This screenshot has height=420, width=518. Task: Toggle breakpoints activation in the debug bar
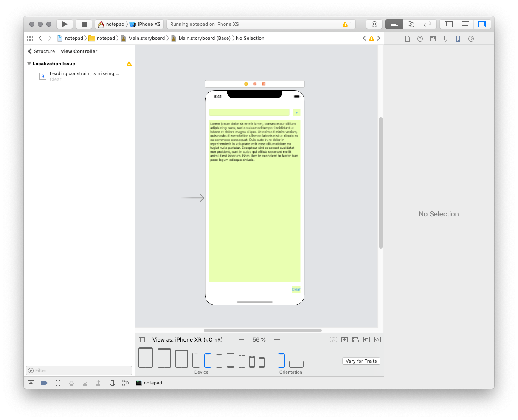point(44,383)
